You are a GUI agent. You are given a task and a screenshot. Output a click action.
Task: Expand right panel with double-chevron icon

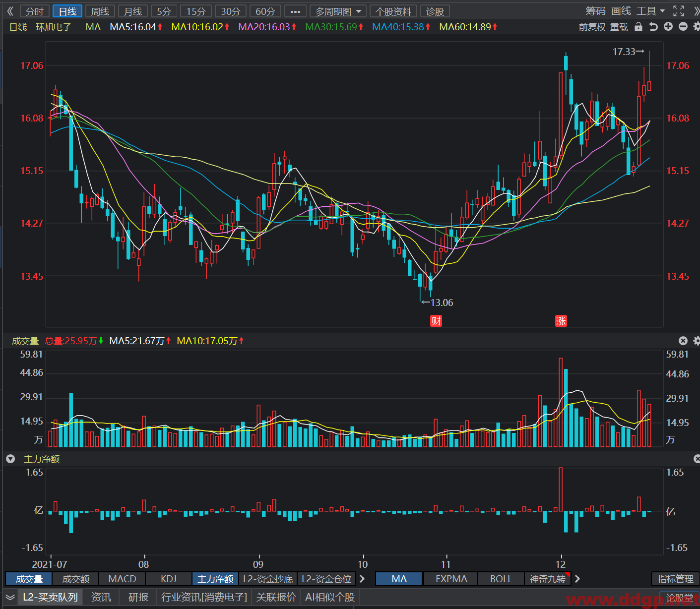tap(696, 11)
